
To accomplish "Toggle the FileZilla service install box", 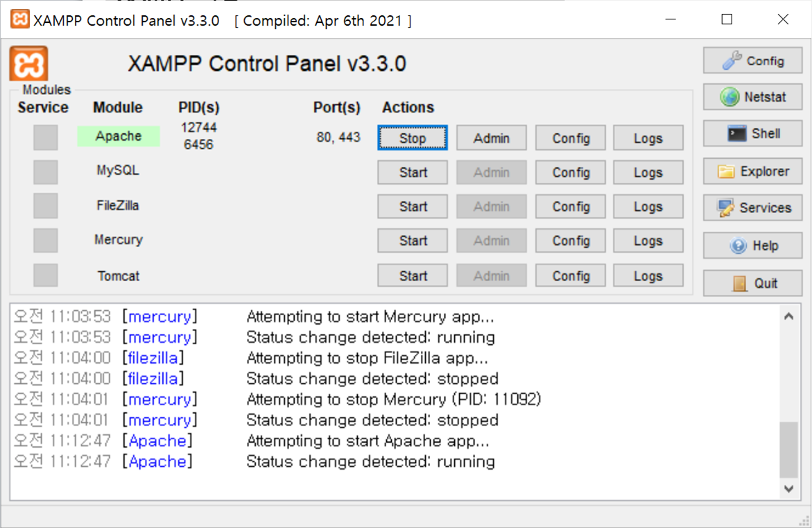I will [x=46, y=205].
